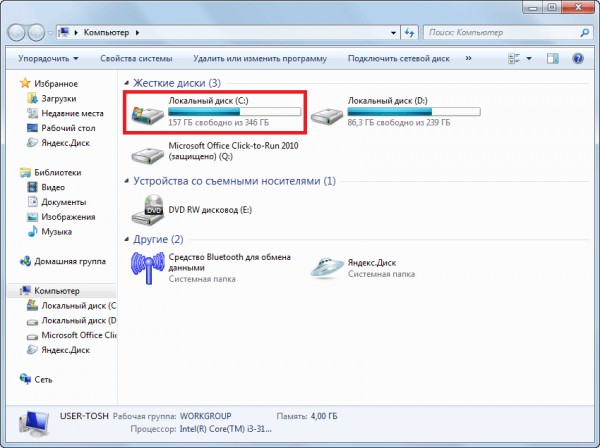Open the Яндекс.Диск flying saucer icon
Viewport: 600px width, 448px height.
[x=326, y=268]
